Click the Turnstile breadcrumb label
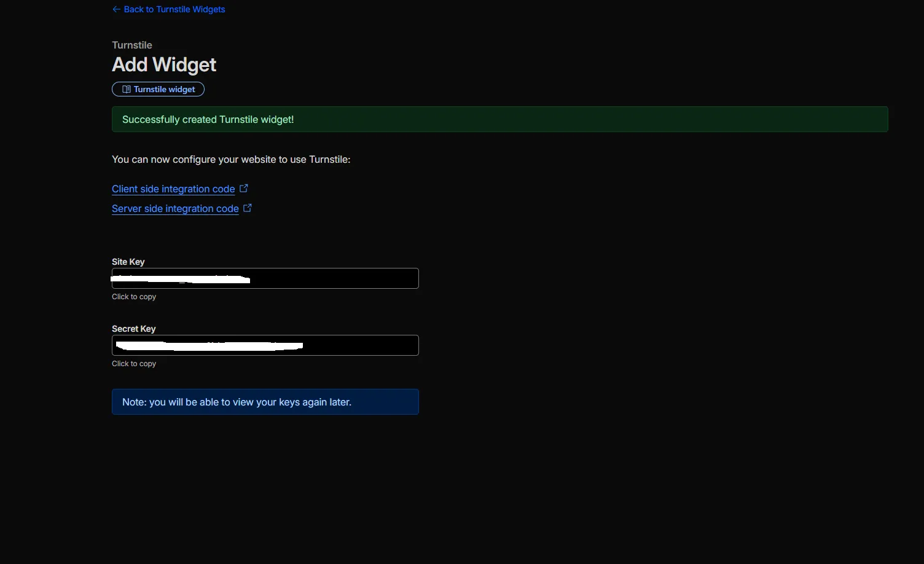 (x=131, y=45)
